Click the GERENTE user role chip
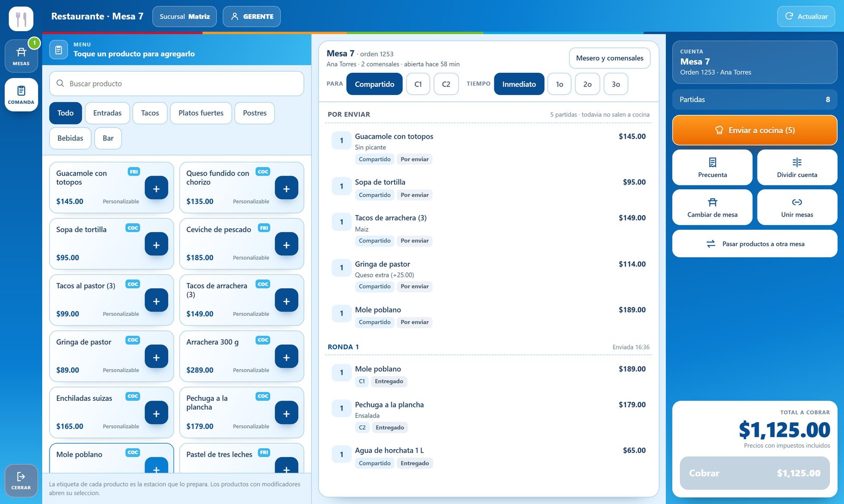Viewport: 844px width, 504px height. tap(252, 16)
